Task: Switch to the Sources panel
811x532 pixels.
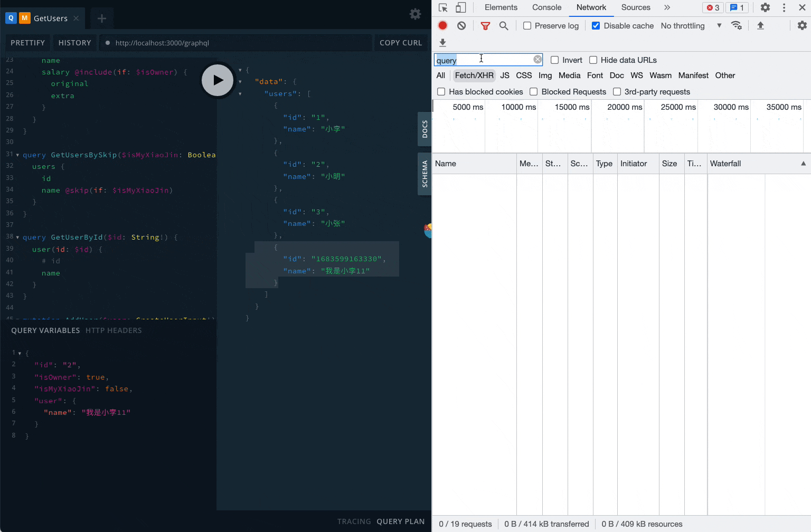Action: 636,7
